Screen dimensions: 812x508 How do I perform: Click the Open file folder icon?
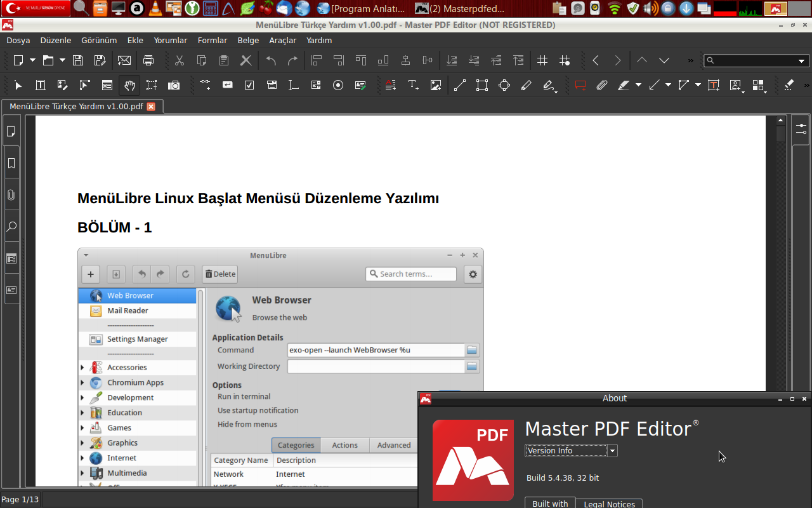[48, 60]
